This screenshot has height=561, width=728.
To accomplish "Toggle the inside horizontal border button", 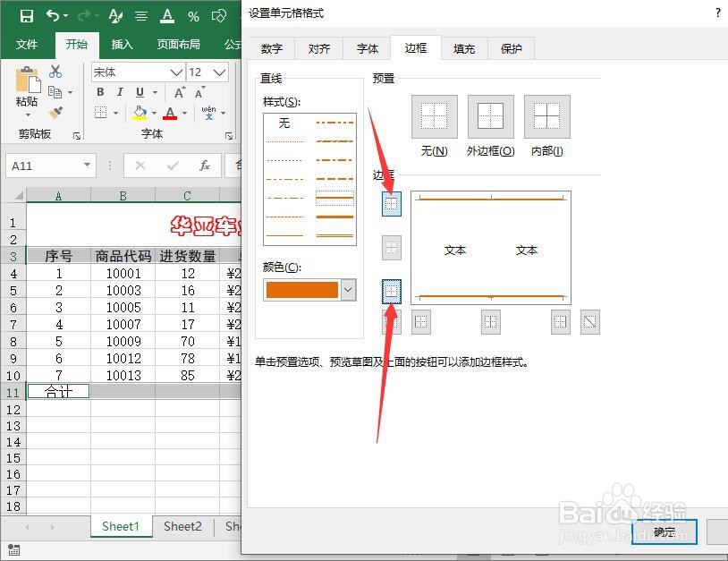I will coord(392,248).
